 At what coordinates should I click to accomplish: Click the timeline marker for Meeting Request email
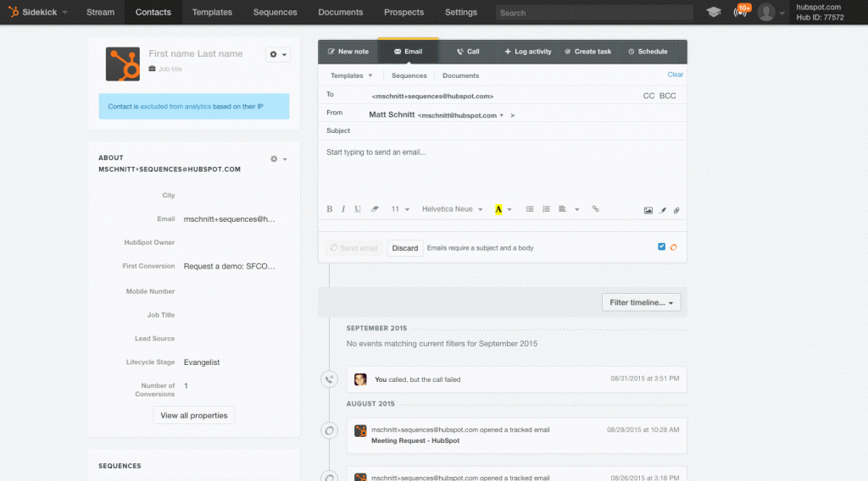point(330,431)
